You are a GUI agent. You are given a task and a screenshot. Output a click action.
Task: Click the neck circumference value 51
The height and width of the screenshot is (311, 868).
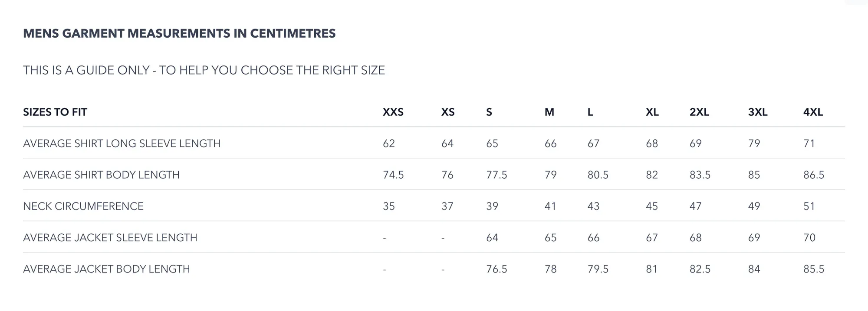pyautogui.click(x=809, y=206)
